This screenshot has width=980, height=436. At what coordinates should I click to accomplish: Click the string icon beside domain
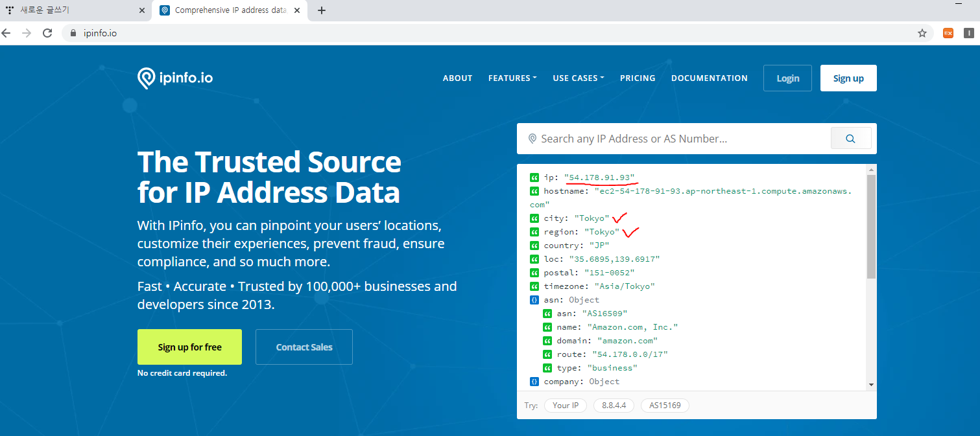(x=547, y=341)
